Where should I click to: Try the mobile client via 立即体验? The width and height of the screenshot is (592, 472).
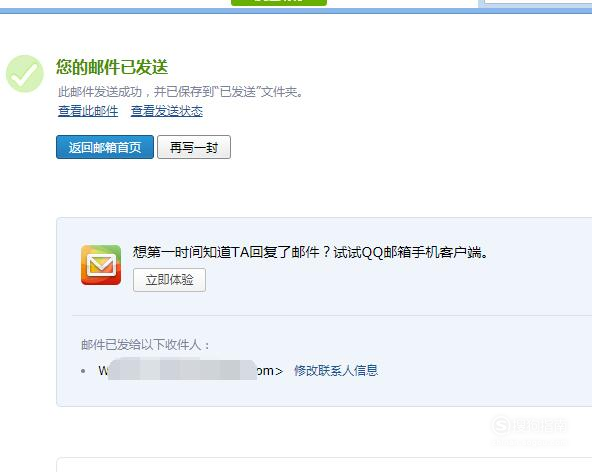[169, 280]
